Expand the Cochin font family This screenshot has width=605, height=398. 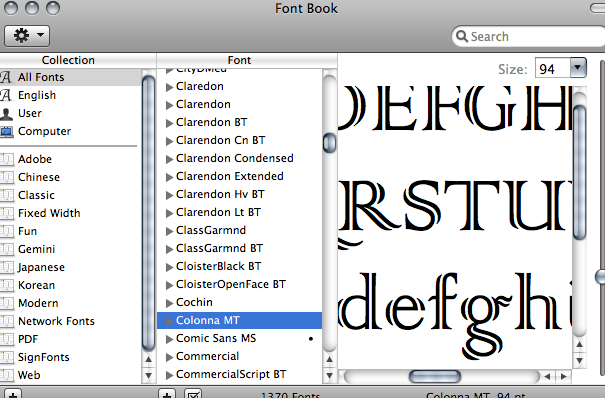[169, 303]
